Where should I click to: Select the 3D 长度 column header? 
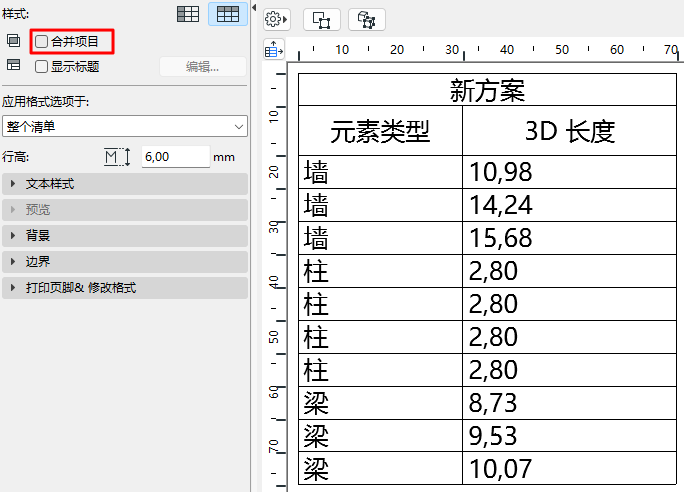click(570, 130)
